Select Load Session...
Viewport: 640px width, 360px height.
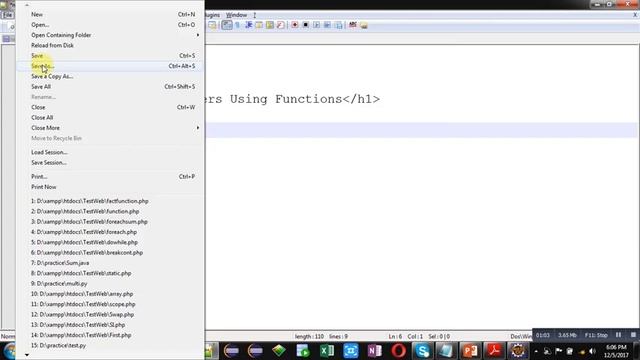coord(110,152)
